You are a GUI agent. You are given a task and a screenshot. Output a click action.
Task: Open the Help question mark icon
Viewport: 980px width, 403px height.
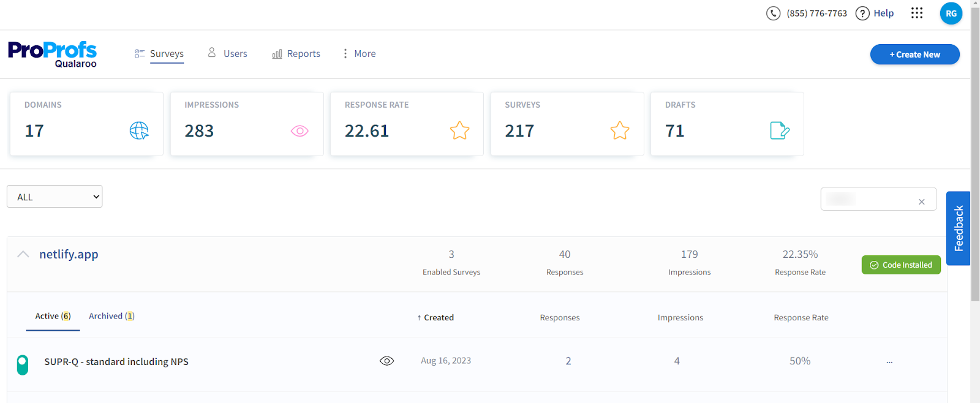[x=862, y=13]
